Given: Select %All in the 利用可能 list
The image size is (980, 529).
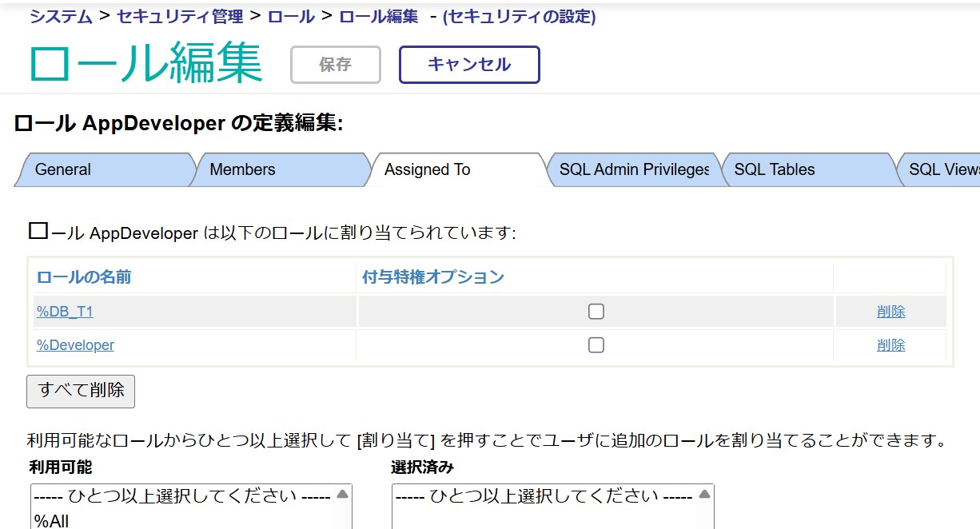Looking at the screenshot, I should [51, 521].
